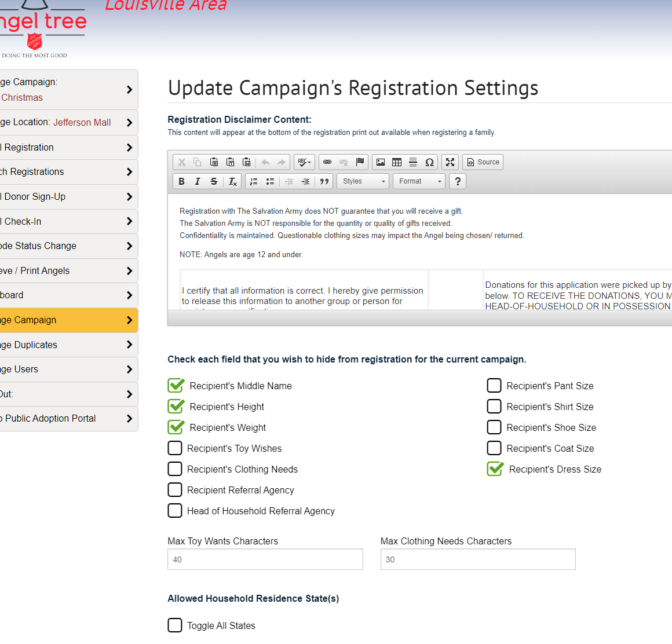The image size is (672, 644).
Task: Insert an image in the disclaimer editor
Action: [380, 162]
